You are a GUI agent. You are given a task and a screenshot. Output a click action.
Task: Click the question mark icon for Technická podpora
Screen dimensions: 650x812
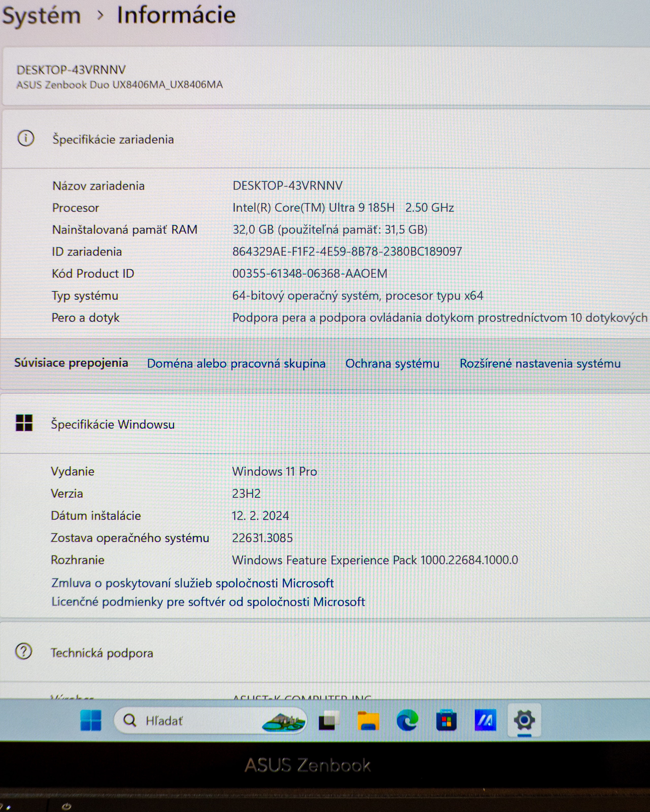point(23,651)
